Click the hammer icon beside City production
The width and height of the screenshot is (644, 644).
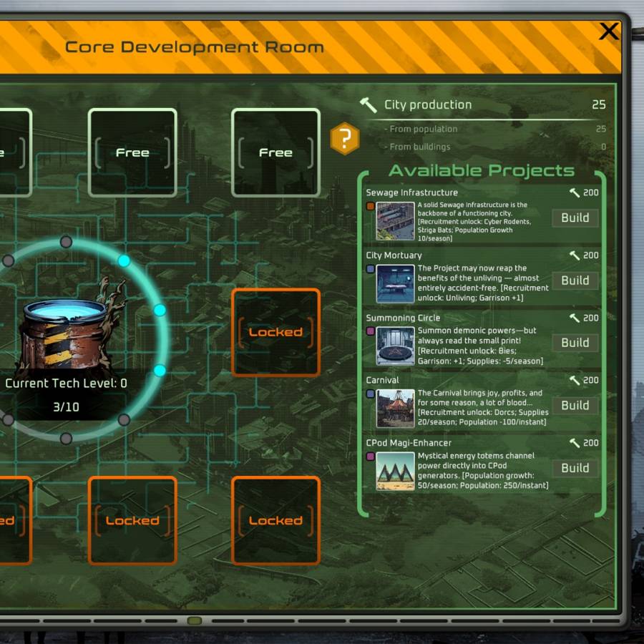pos(369,105)
